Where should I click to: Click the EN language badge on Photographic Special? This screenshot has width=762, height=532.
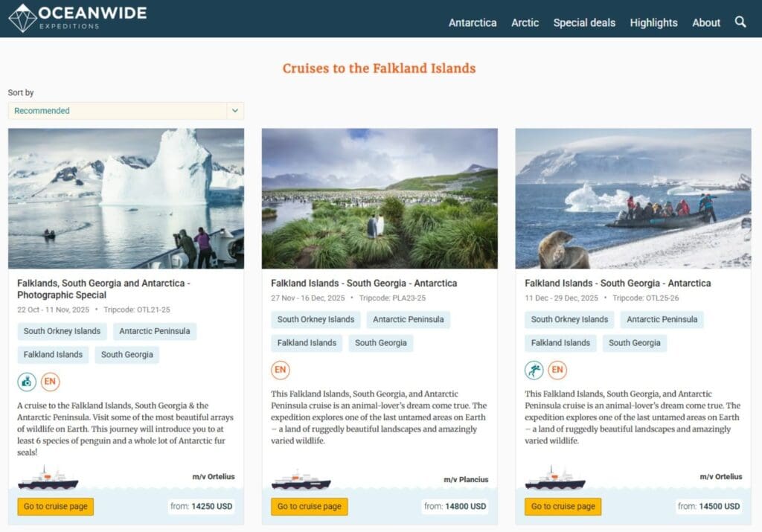click(50, 382)
